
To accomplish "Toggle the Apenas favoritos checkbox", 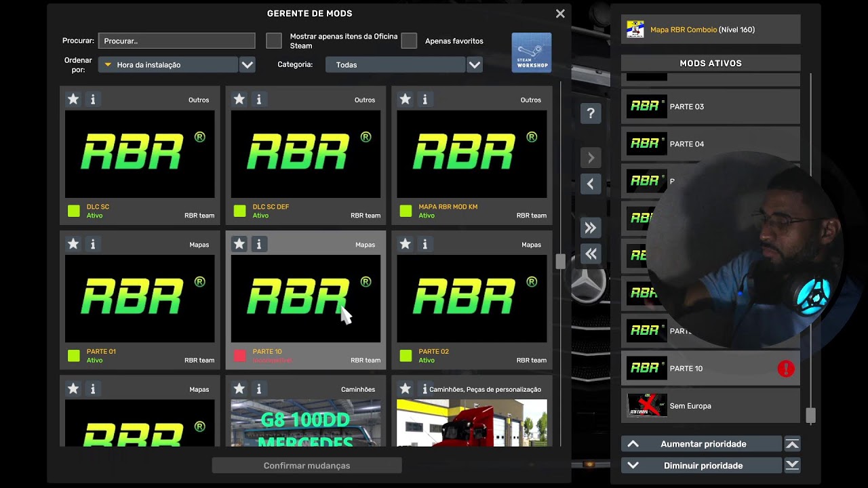I will tap(409, 41).
